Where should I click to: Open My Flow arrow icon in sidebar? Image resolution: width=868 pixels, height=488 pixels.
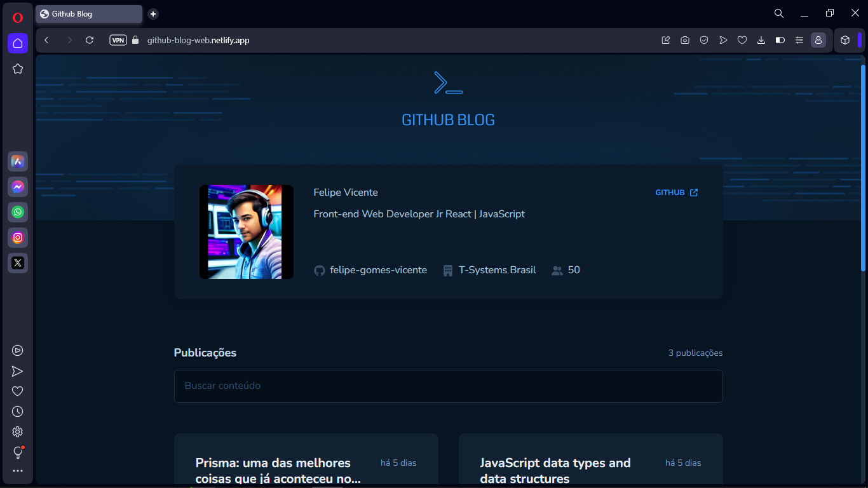click(18, 371)
